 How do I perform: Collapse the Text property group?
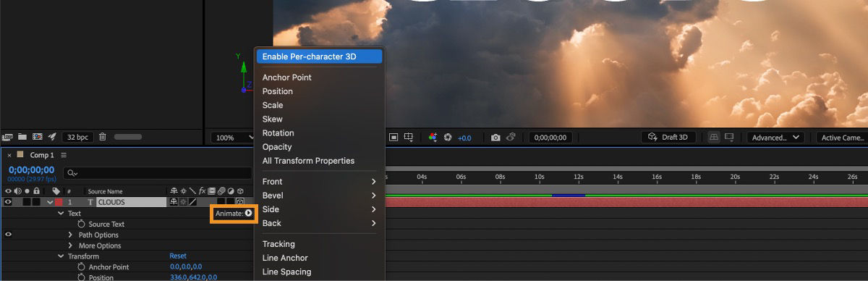tap(61, 214)
